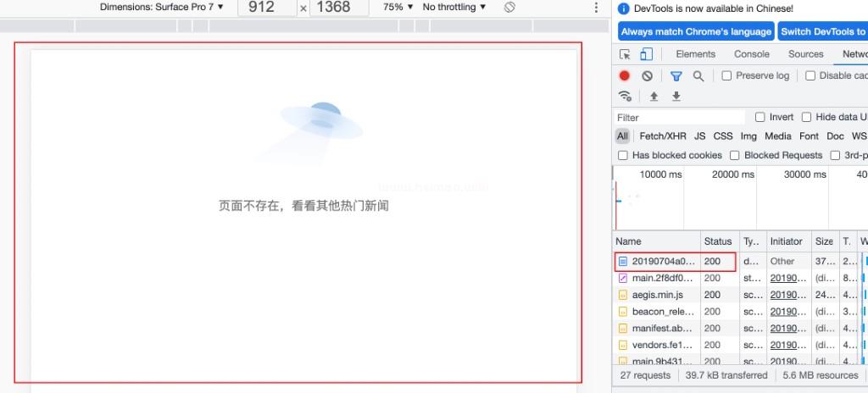Switch to the Console tab
The height and width of the screenshot is (393, 868).
coord(751,54)
